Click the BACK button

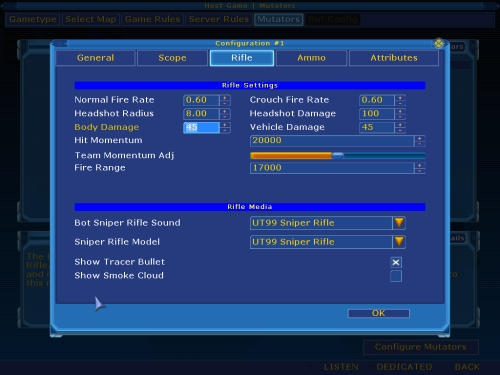[x=467, y=367]
